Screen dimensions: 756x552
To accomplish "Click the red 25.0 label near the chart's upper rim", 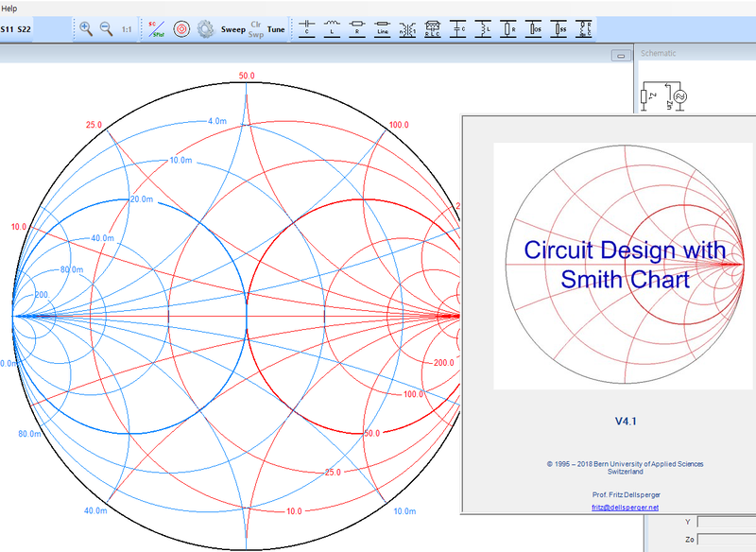I will (x=94, y=125).
